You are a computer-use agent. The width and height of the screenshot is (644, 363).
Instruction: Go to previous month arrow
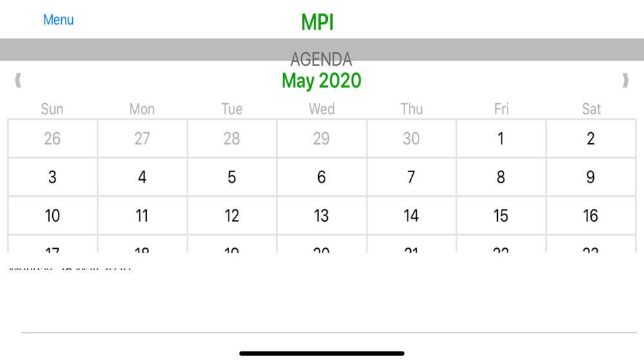click(x=18, y=80)
